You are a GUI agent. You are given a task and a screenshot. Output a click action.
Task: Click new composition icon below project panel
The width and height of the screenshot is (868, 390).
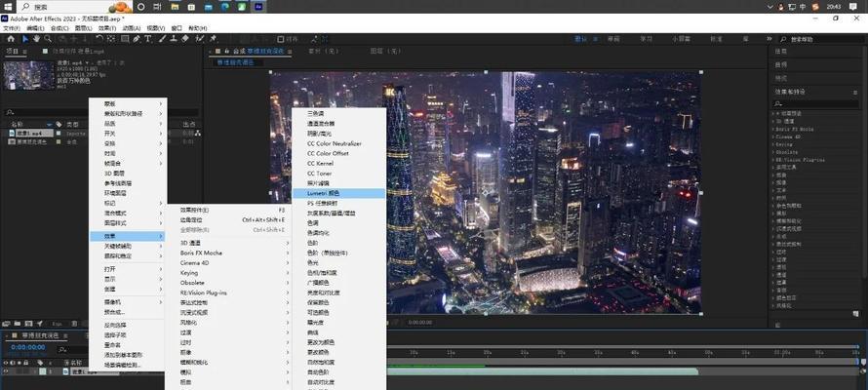[x=29, y=324]
